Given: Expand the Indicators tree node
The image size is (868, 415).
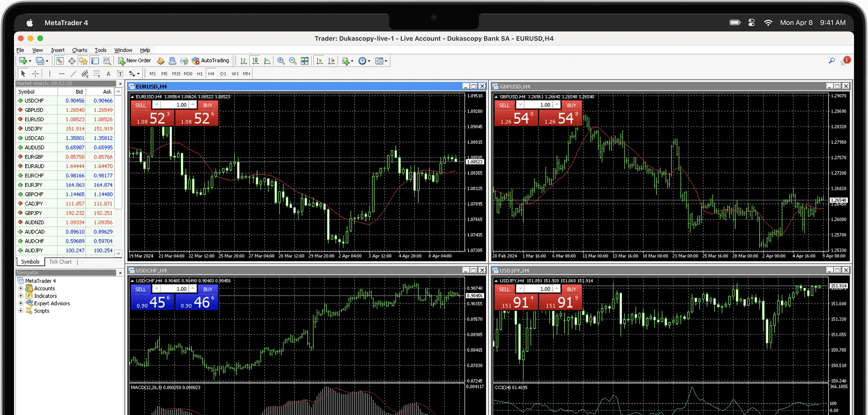Looking at the screenshot, I should pyautogui.click(x=21, y=296).
